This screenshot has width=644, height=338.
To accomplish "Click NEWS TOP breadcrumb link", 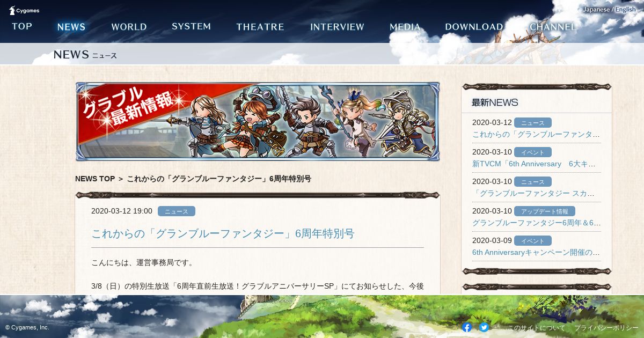I will (95, 179).
